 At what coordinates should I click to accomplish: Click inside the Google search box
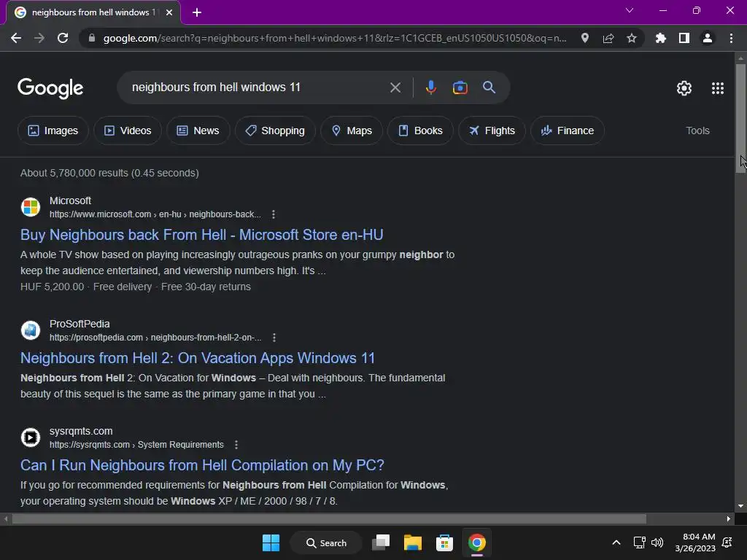tap(258, 87)
